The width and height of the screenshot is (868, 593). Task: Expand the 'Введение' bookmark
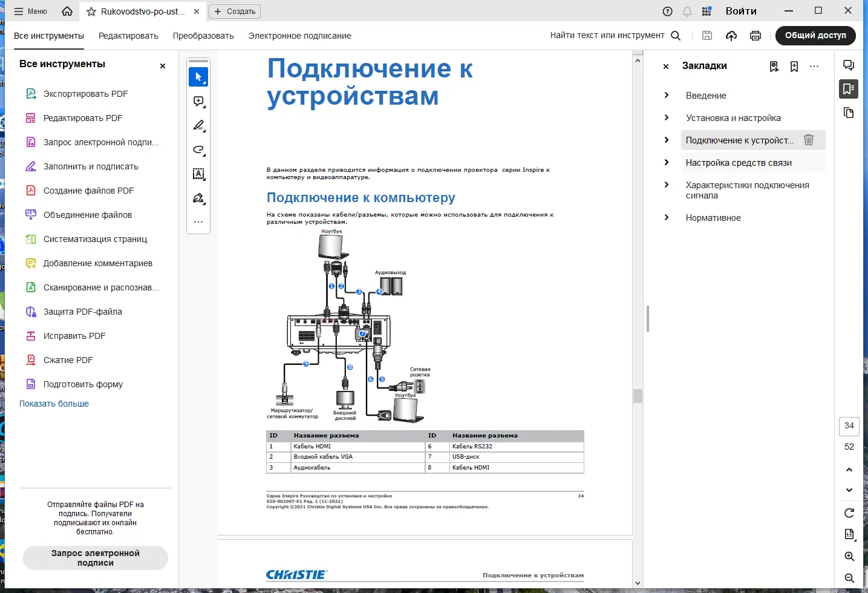tap(667, 95)
